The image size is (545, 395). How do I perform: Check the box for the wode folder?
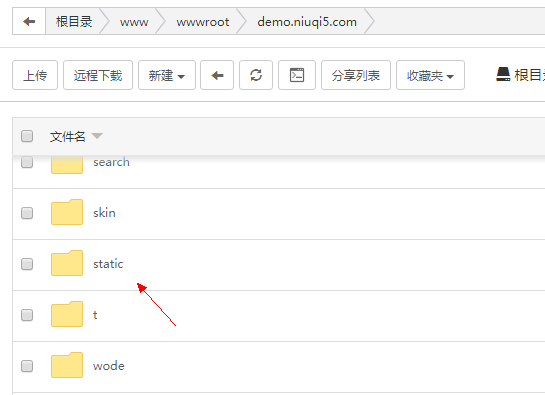[27, 366]
